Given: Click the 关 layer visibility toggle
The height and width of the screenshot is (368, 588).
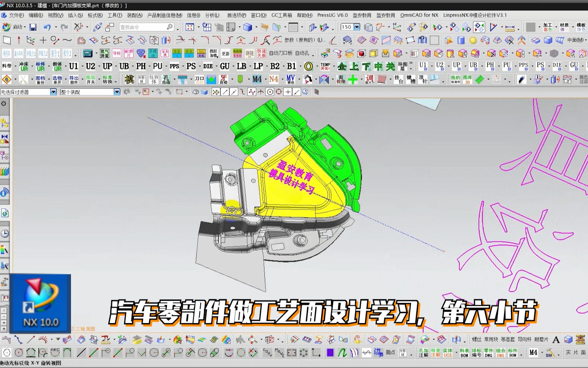Looking at the screenshot, I should 390,67.
